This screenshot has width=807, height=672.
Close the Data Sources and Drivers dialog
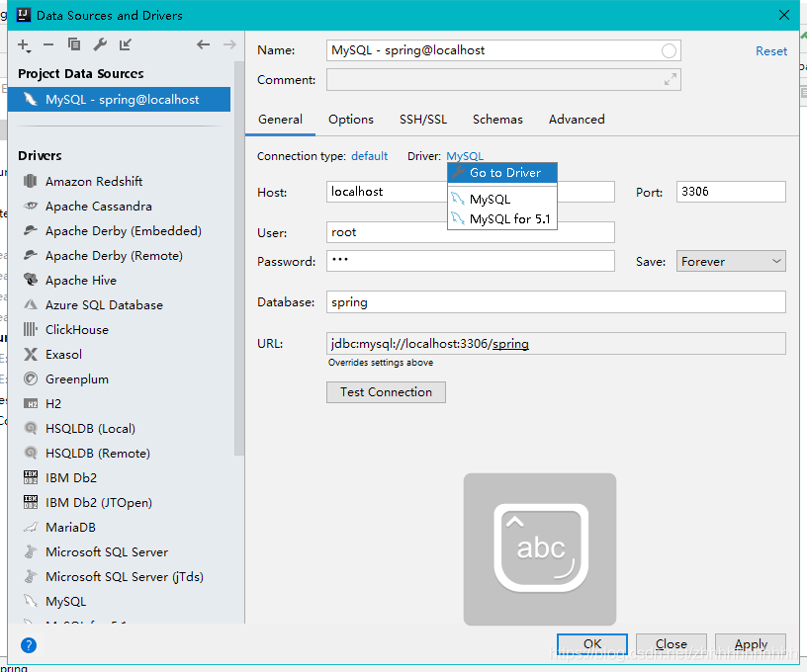784,16
